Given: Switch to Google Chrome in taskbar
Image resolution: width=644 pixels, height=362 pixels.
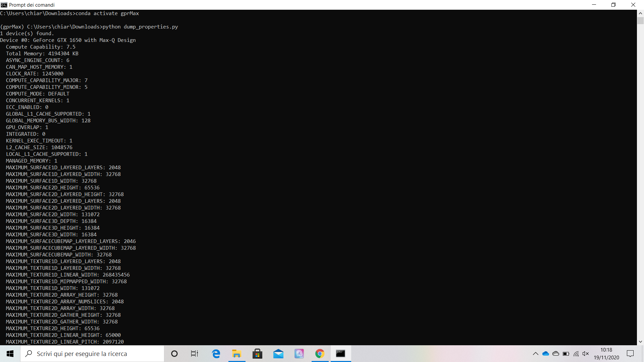Looking at the screenshot, I should click(x=320, y=354).
